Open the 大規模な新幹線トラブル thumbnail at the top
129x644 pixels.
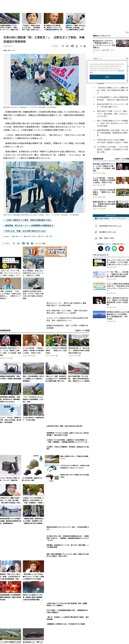point(10,18)
